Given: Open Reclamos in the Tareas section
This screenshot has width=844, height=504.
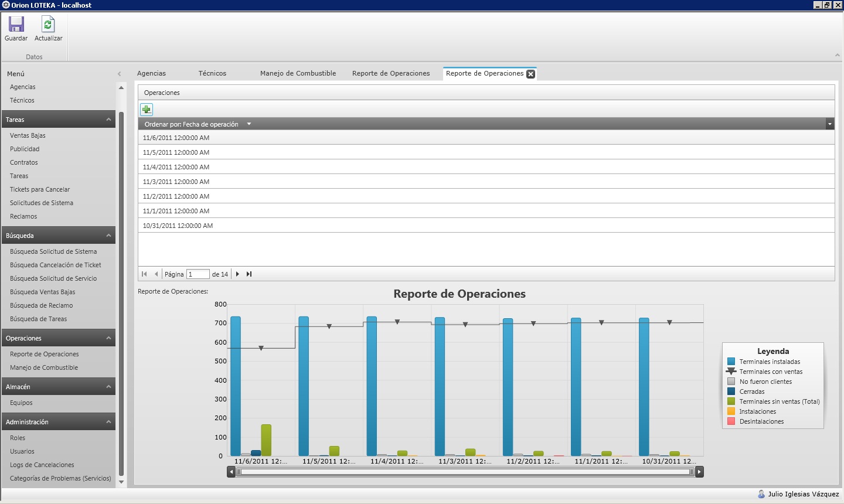Looking at the screenshot, I should pos(23,216).
